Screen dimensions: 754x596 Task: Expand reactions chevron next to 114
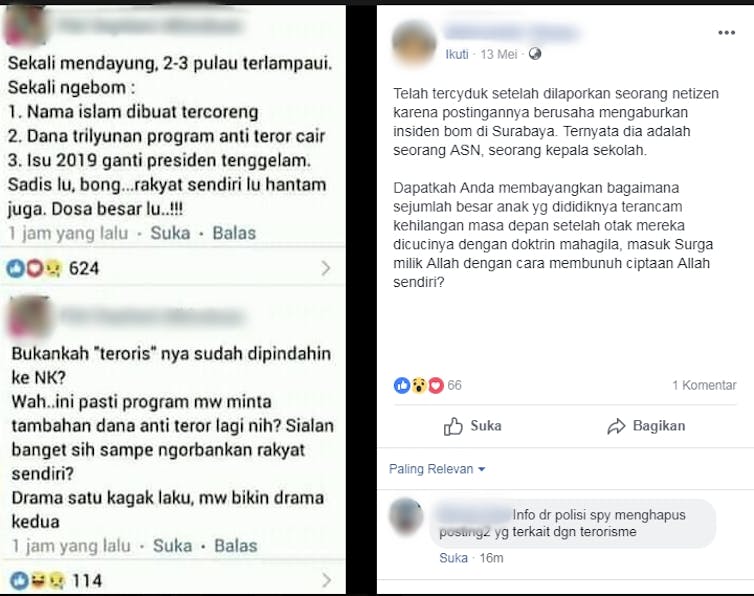pyautogui.click(x=327, y=580)
